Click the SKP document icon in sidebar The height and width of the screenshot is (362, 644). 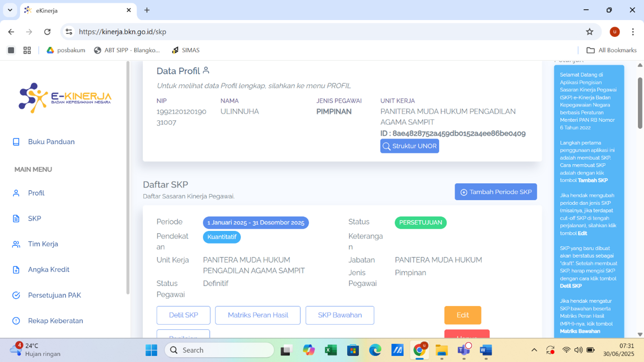(16, 219)
